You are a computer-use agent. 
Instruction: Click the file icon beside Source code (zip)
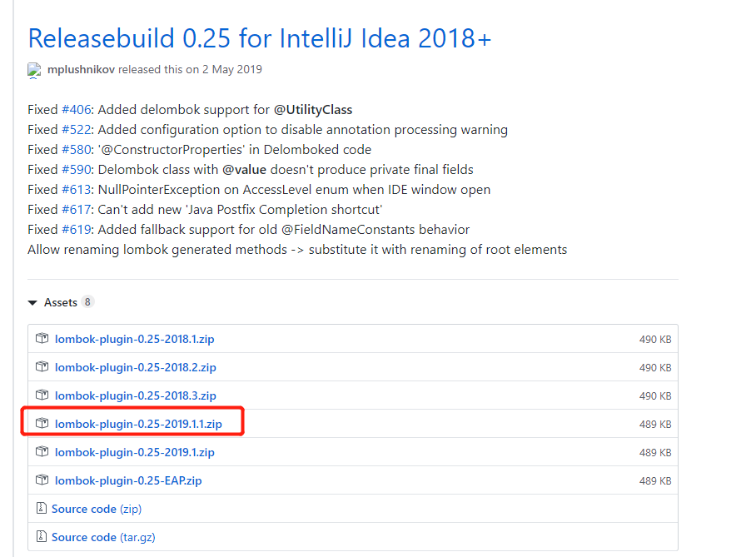tap(42, 509)
